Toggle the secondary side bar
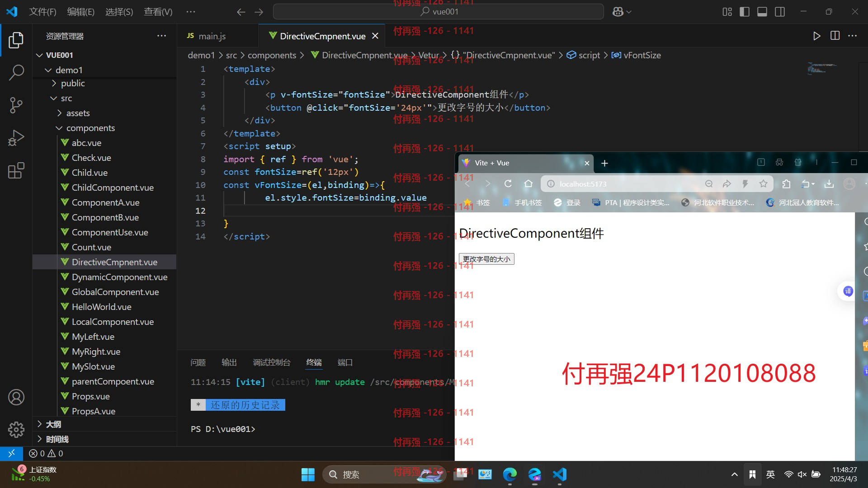Screen dimensions: 868x488 pos(780,12)
